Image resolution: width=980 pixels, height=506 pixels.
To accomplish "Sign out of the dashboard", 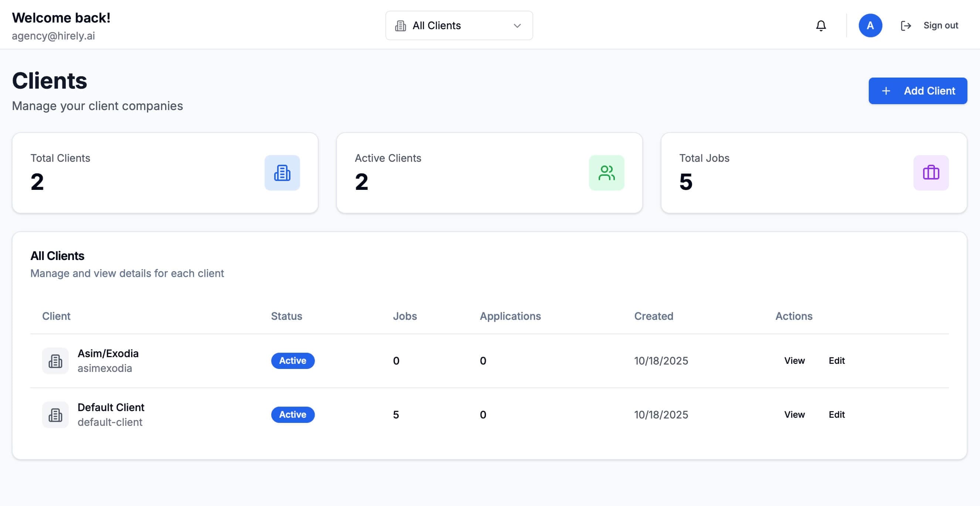I will (940, 25).
